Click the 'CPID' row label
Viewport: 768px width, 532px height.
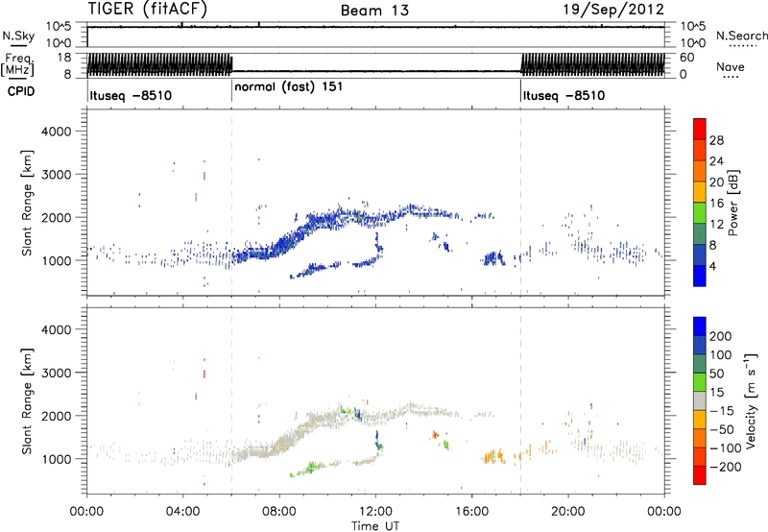[x=21, y=91]
